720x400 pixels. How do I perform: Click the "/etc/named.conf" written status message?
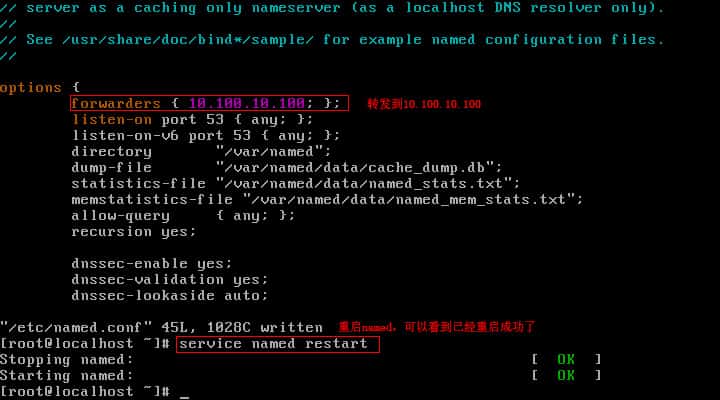[161, 327]
